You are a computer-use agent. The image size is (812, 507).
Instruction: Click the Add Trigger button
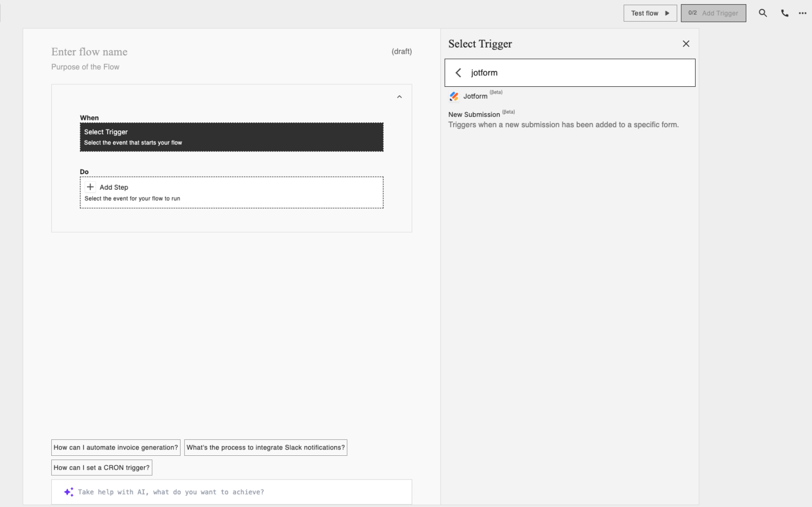[x=713, y=13]
